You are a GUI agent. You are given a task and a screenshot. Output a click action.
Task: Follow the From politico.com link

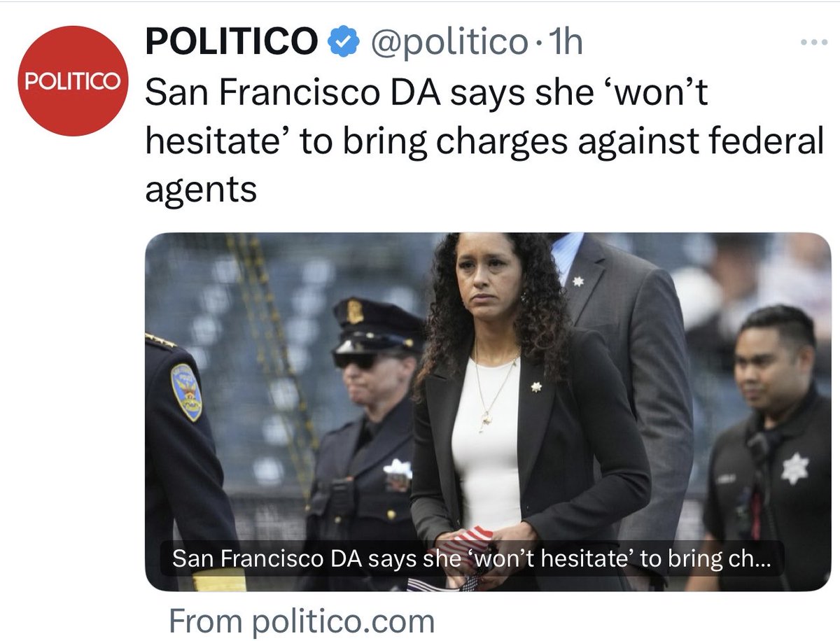tap(302, 621)
